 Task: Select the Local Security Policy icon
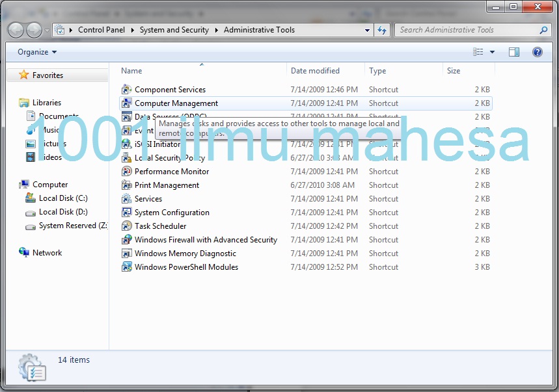click(126, 158)
